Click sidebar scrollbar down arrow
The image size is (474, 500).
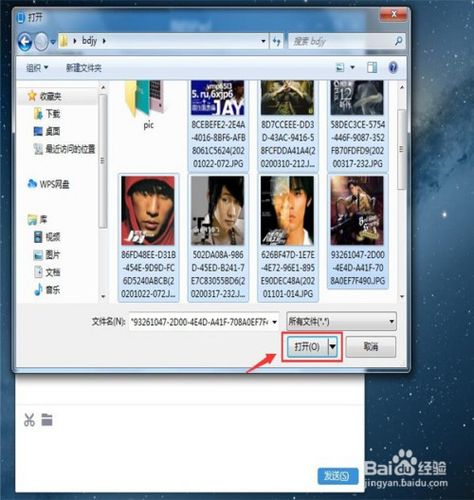[103, 296]
